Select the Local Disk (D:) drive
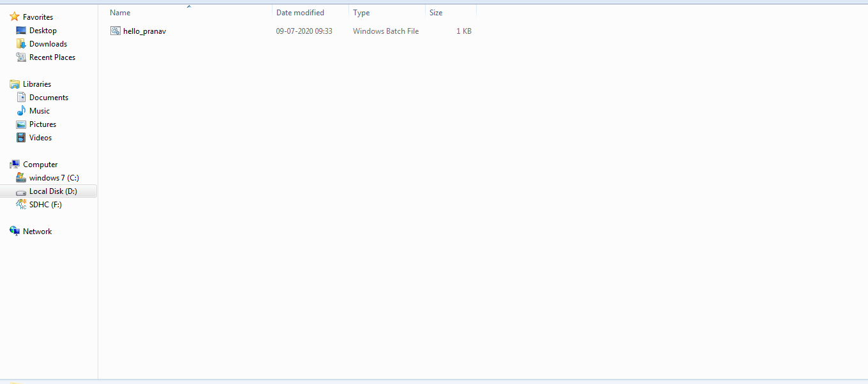The image size is (868, 384). click(x=54, y=191)
